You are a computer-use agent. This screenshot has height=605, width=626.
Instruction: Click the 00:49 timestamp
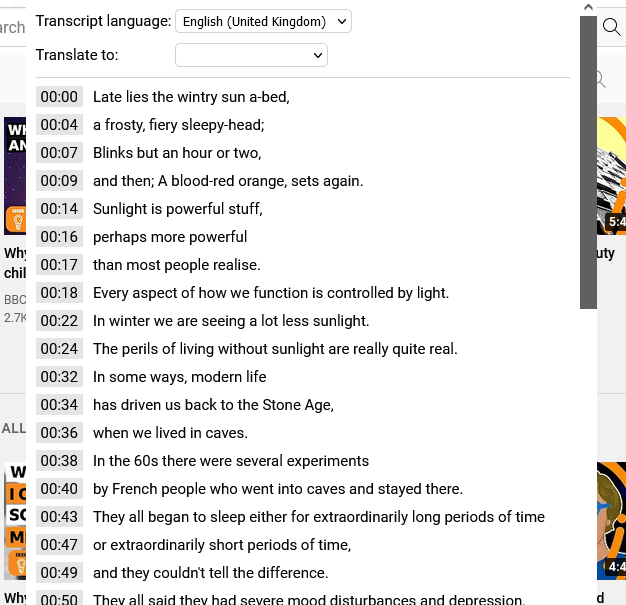tap(59, 572)
